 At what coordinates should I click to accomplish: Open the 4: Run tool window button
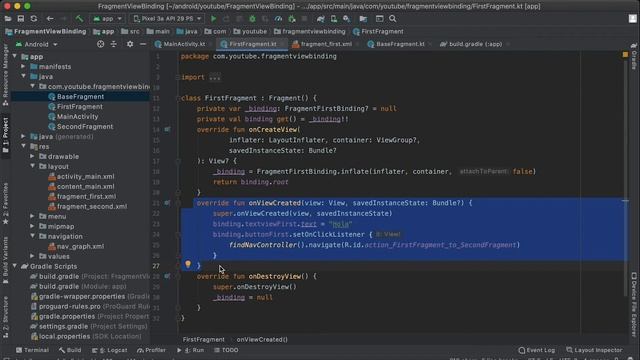[190, 350]
